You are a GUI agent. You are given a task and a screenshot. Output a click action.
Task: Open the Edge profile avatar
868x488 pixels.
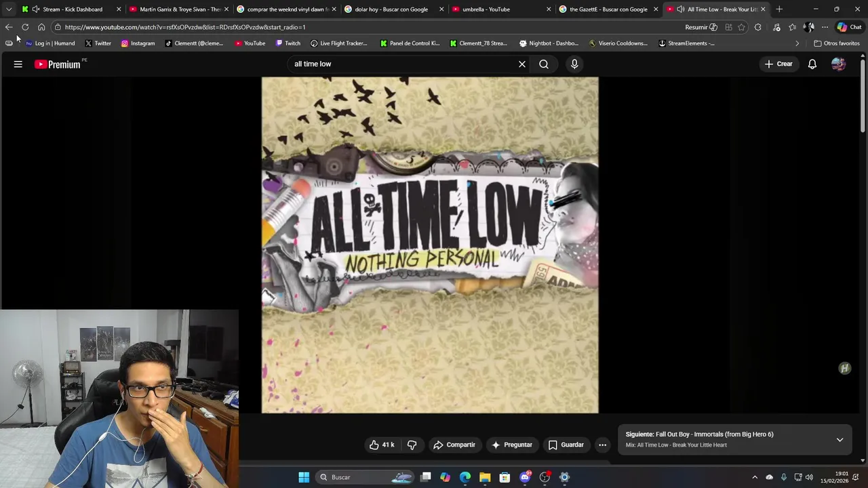[808, 27]
